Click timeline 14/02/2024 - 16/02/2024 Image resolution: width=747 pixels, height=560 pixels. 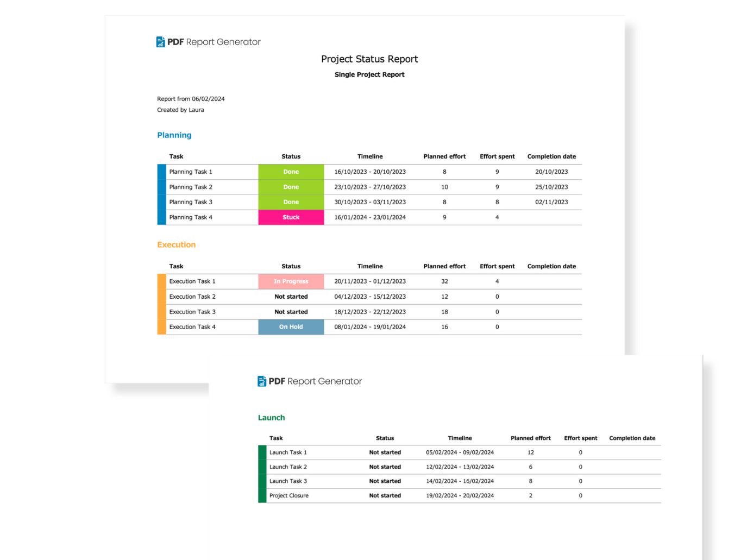click(x=460, y=481)
